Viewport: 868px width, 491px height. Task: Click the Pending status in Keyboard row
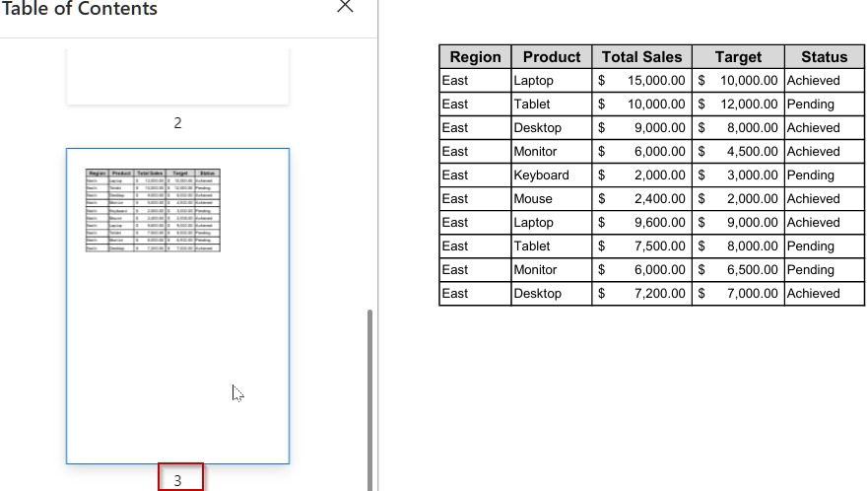[825, 175]
